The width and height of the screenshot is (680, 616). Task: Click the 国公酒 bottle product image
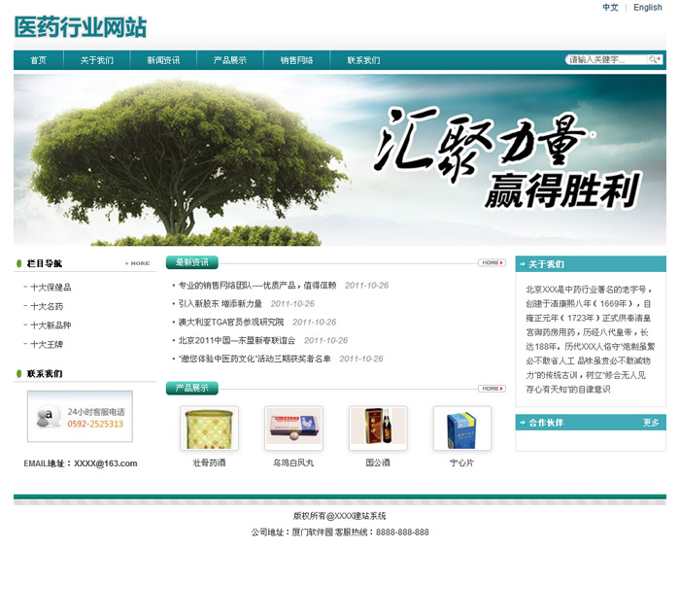click(x=378, y=428)
